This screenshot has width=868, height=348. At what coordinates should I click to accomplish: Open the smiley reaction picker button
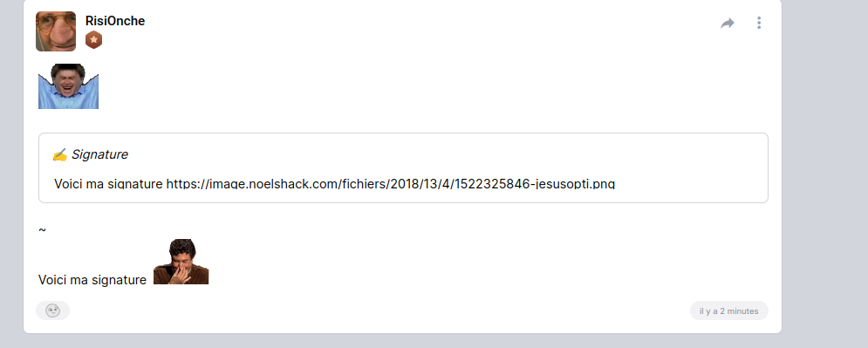click(52, 310)
